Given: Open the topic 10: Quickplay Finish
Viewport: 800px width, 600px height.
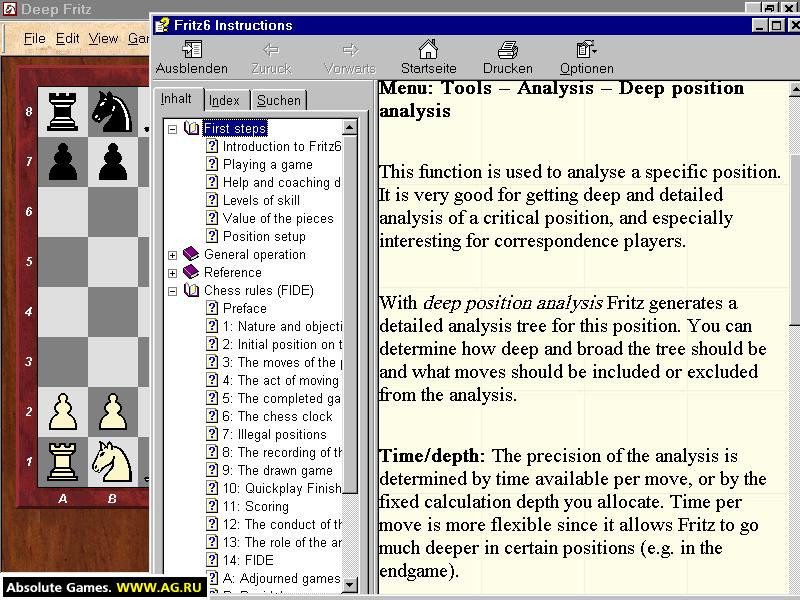Looking at the screenshot, I should pos(282,488).
